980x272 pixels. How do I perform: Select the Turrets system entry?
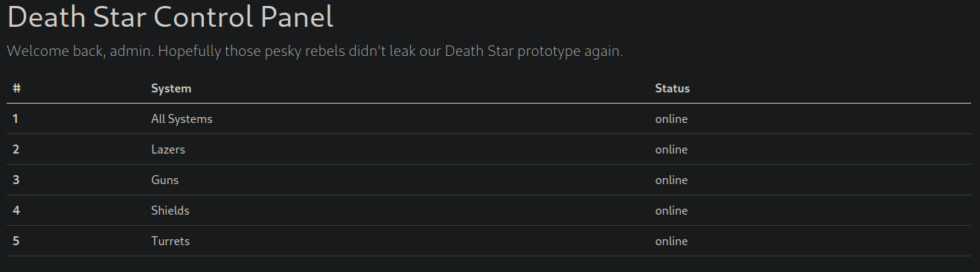coord(170,241)
